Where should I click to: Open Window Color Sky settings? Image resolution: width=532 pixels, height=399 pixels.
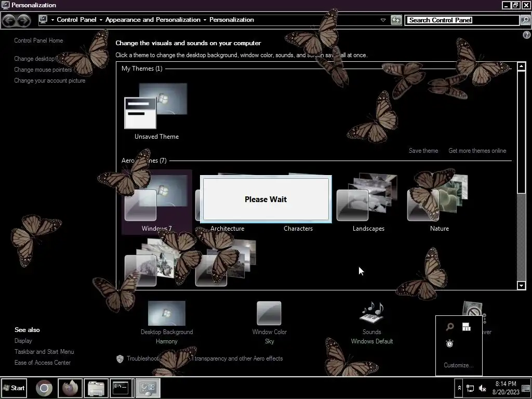(269, 322)
